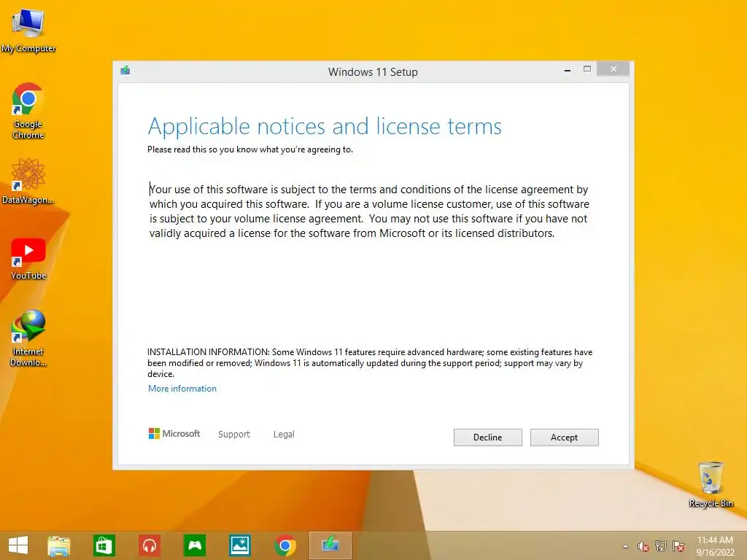Open the Photos taskbar app
Viewport: 747px width, 560px height.
tap(240, 545)
